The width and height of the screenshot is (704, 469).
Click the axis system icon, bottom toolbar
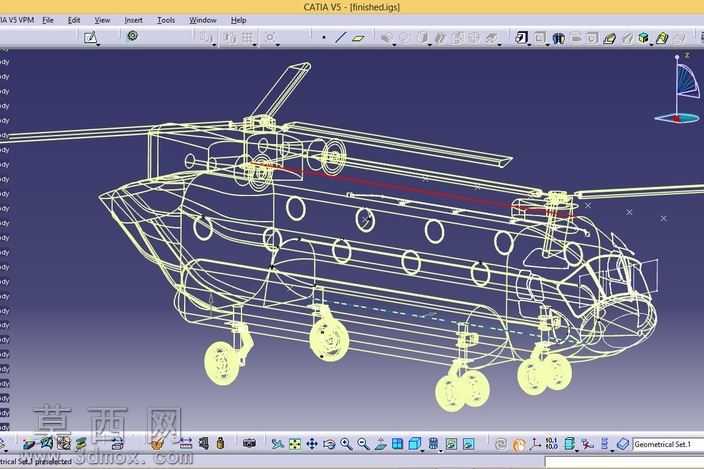click(535, 444)
